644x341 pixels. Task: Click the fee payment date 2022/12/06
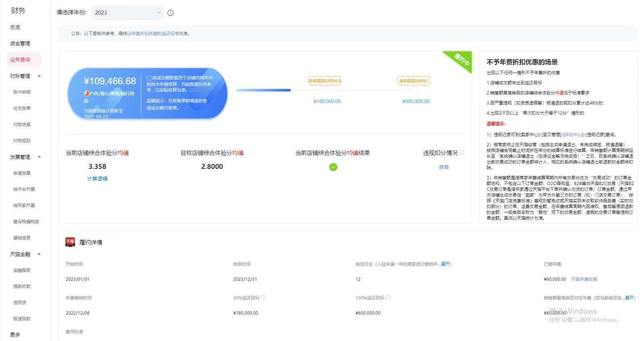tap(78, 313)
